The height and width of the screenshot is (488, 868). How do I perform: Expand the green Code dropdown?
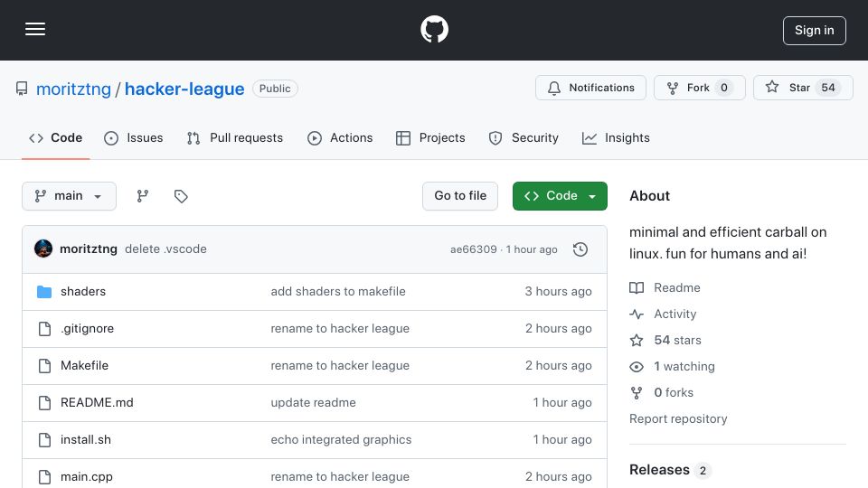click(560, 196)
